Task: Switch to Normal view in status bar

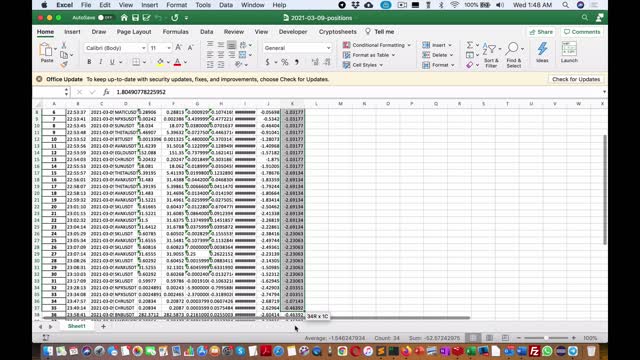Action: [473, 338]
